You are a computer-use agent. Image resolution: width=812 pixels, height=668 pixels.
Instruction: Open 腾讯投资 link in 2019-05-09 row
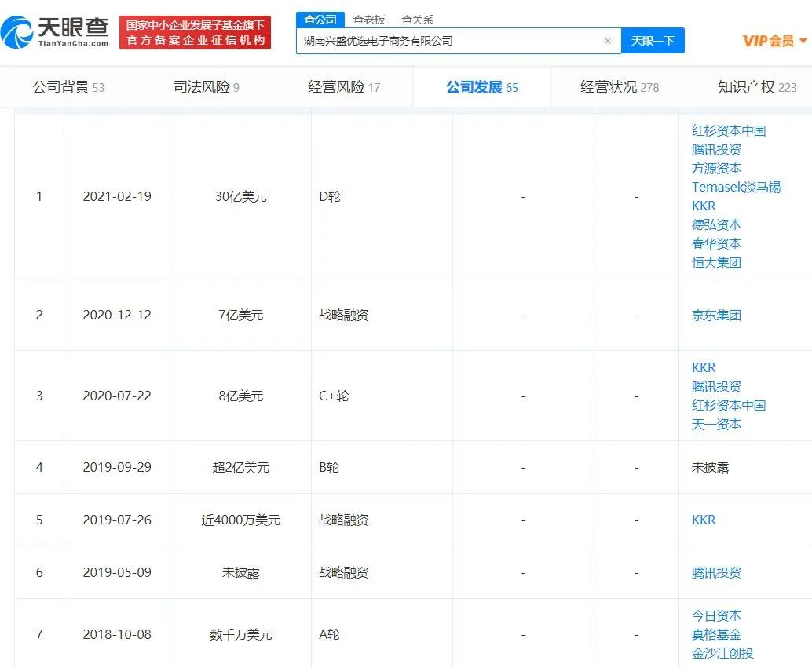[716, 573]
